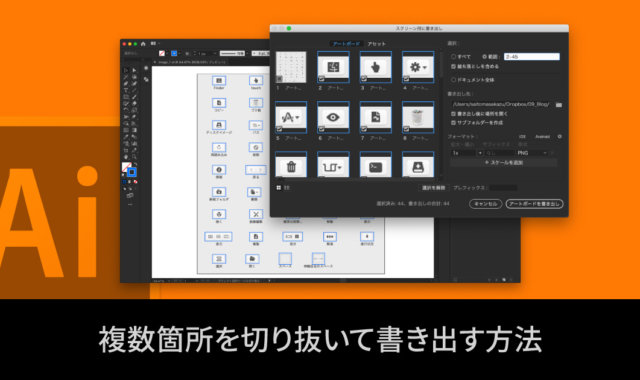Uncheck the checkbox on artboard 2 thumbnail
The width and height of the screenshot is (640, 380).
coord(322,79)
